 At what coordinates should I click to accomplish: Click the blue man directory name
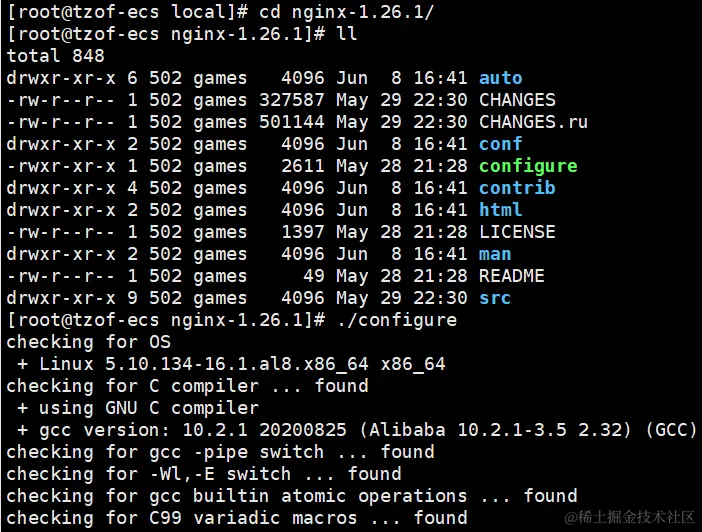tap(495, 254)
